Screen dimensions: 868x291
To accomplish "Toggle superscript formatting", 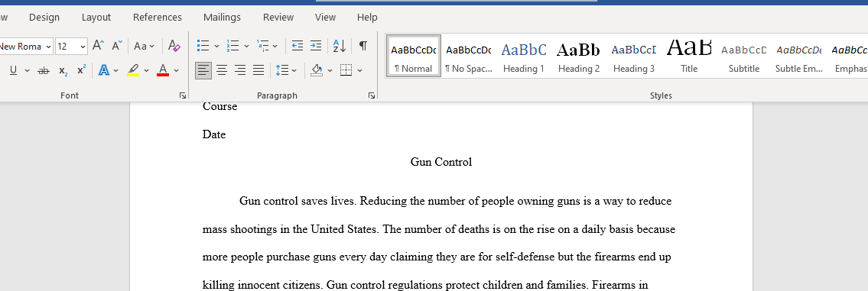I will pyautogui.click(x=81, y=70).
